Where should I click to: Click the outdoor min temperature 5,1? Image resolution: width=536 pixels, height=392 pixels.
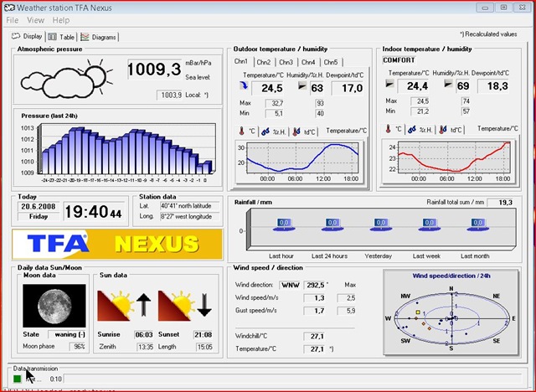point(275,113)
